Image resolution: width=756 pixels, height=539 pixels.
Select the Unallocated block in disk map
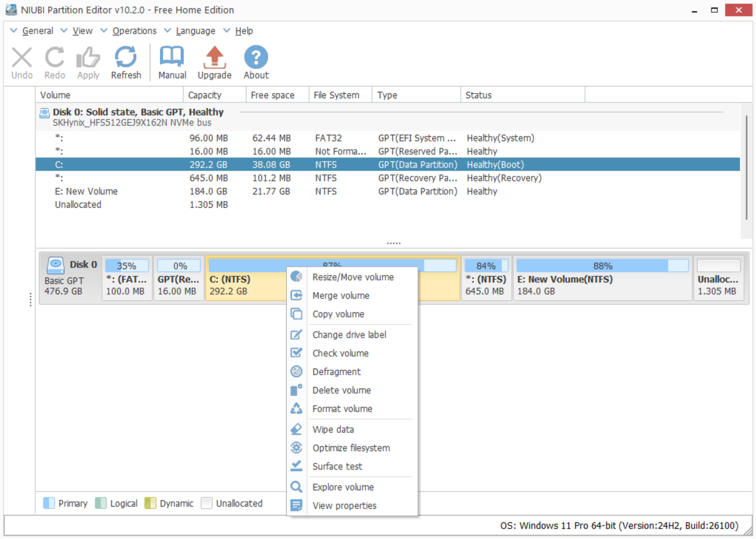(719, 278)
